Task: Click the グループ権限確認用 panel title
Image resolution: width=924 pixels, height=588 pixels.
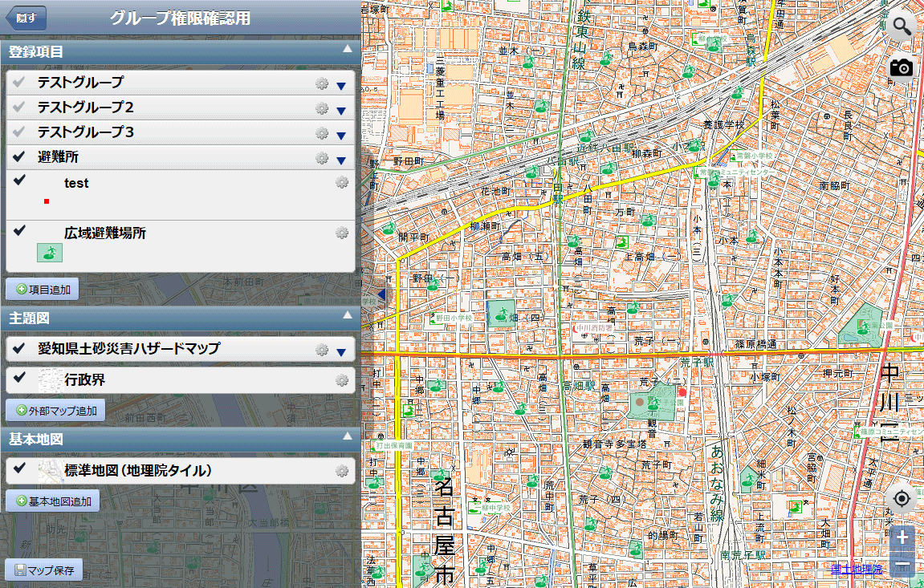Action: pos(180,18)
